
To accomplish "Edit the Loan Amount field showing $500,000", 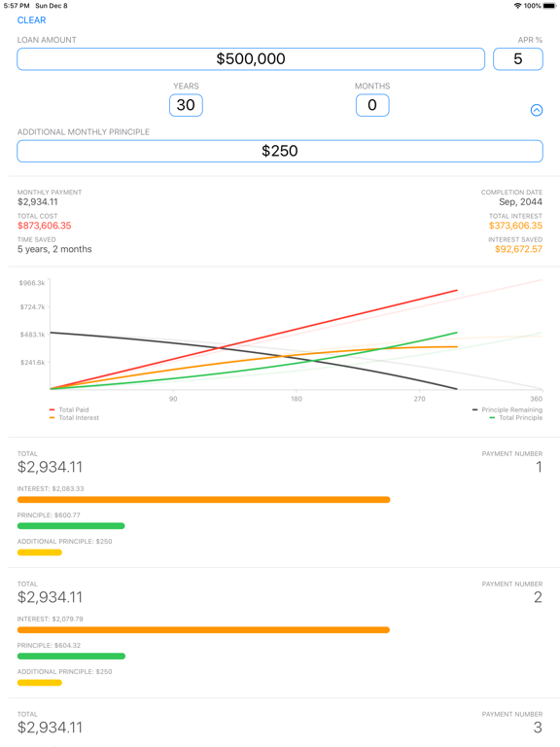I will click(251, 59).
